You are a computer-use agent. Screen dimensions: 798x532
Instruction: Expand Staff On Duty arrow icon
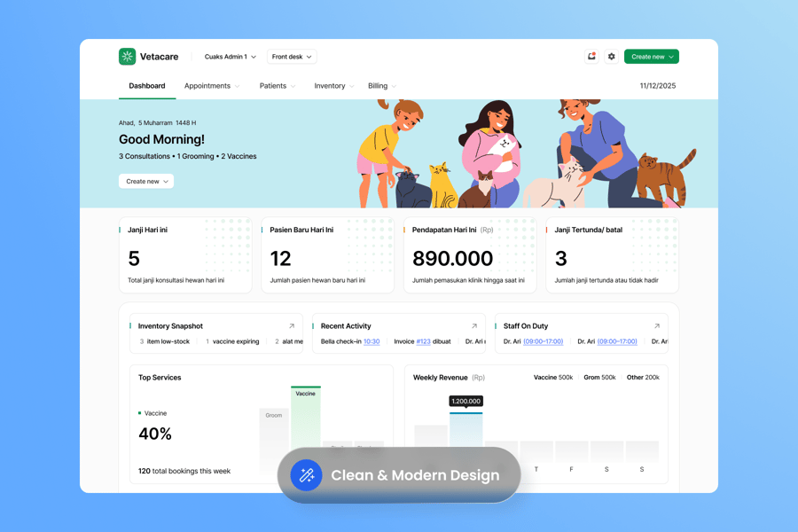coord(657,326)
